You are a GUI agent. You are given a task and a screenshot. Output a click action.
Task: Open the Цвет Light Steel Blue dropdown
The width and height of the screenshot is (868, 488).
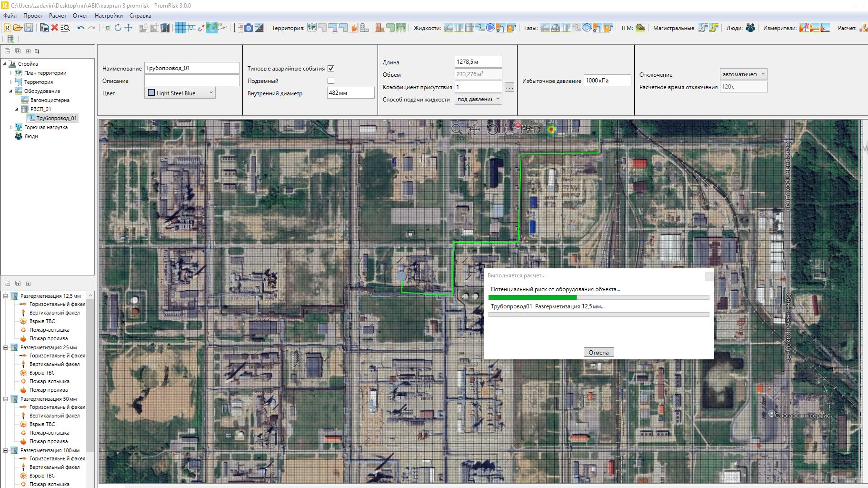pyautogui.click(x=180, y=93)
